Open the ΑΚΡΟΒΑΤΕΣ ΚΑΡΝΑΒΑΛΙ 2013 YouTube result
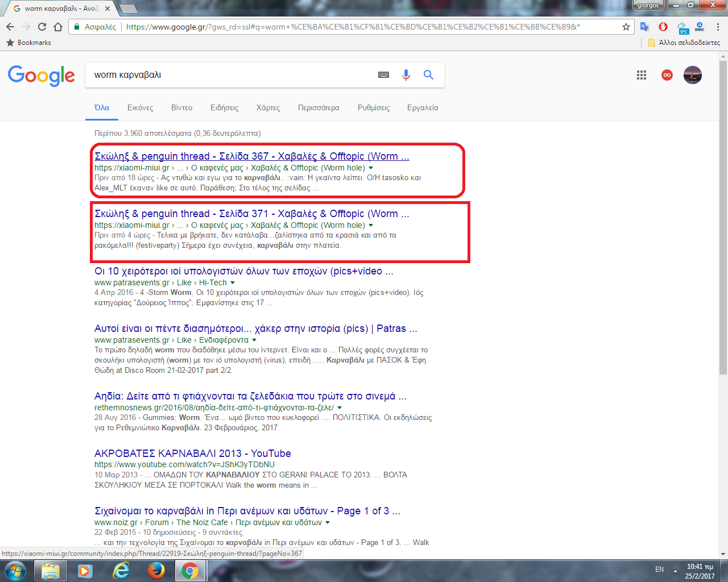Image resolution: width=728 pixels, height=582 pixels. click(x=192, y=454)
